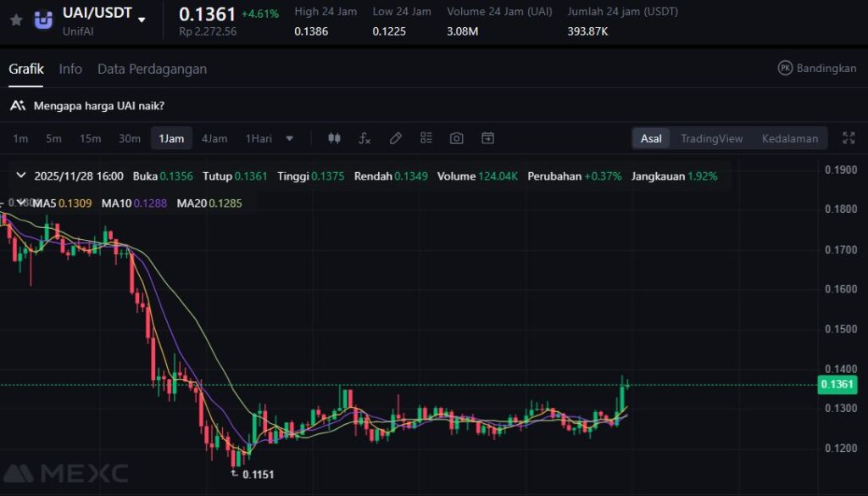The height and width of the screenshot is (496, 868).
Task: Expand chart to fullscreen
Action: pos(849,138)
